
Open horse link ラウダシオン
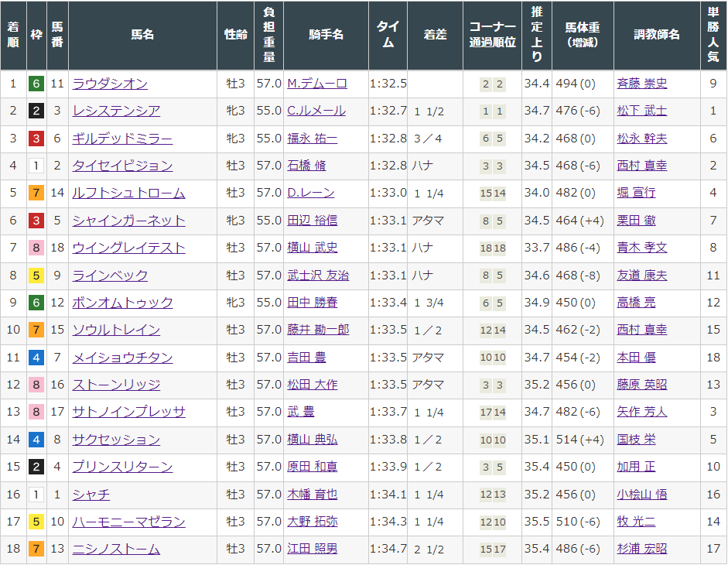(110, 84)
